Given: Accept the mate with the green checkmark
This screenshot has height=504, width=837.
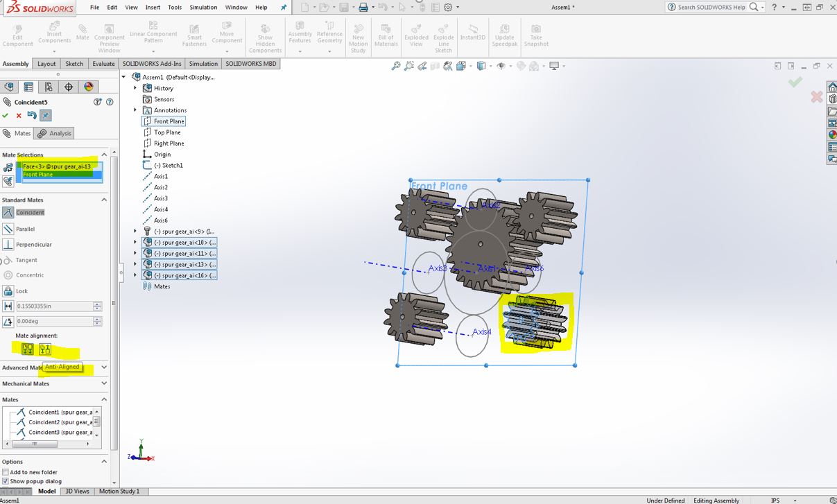Looking at the screenshot, I should (x=6, y=116).
